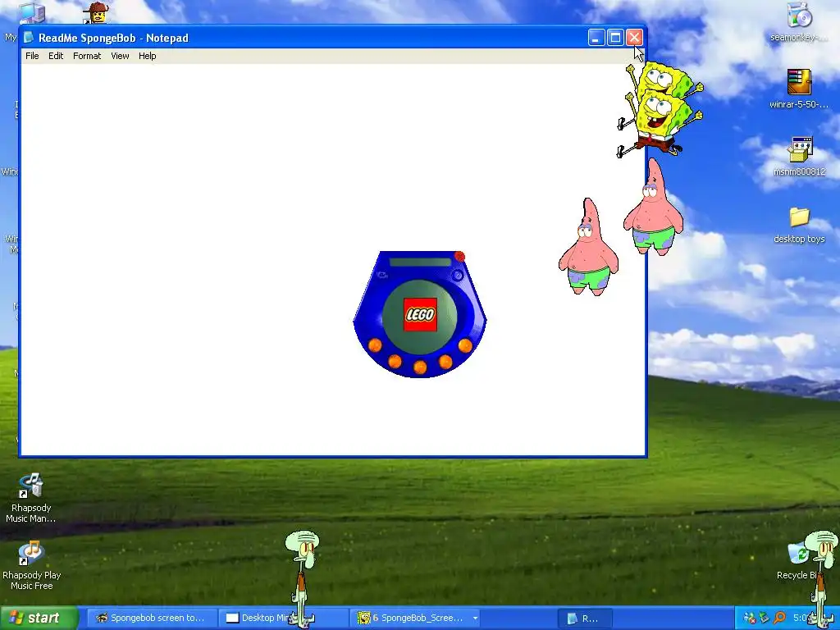Click the second orange button from the left
The width and height of the screenshot is (840, 630).
[x=395, y=362]
